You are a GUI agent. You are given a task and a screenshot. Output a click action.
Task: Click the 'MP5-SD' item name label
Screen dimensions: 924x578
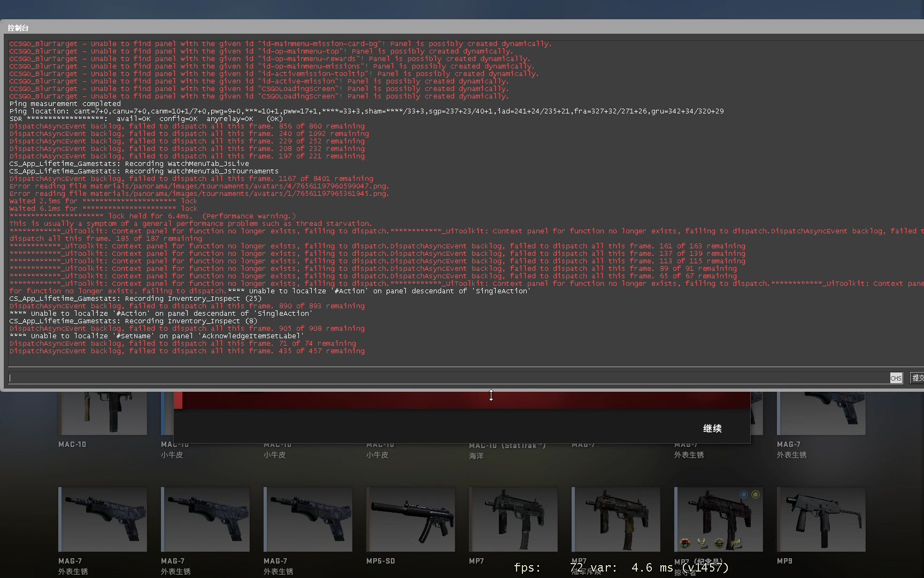380,561
